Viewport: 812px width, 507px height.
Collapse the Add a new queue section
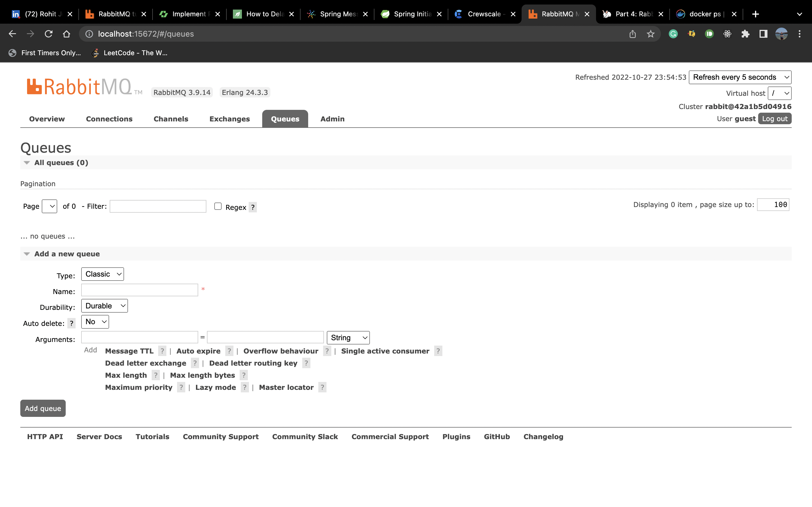click(x=27, y=254)
